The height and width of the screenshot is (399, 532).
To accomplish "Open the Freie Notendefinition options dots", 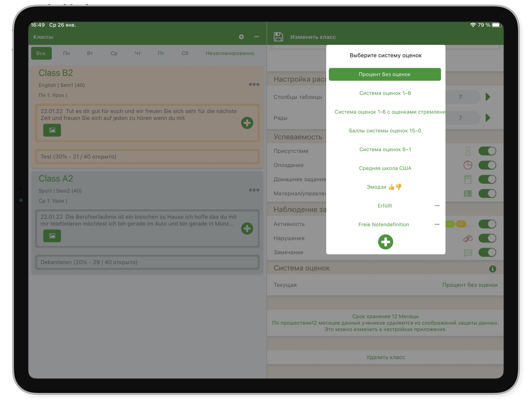I will click(x=437, y=224).
